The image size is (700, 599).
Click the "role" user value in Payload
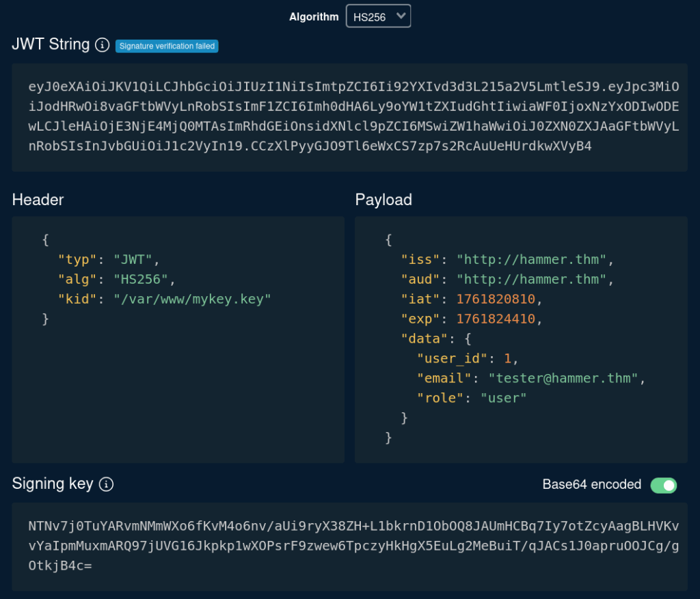(x=504, y=398)
